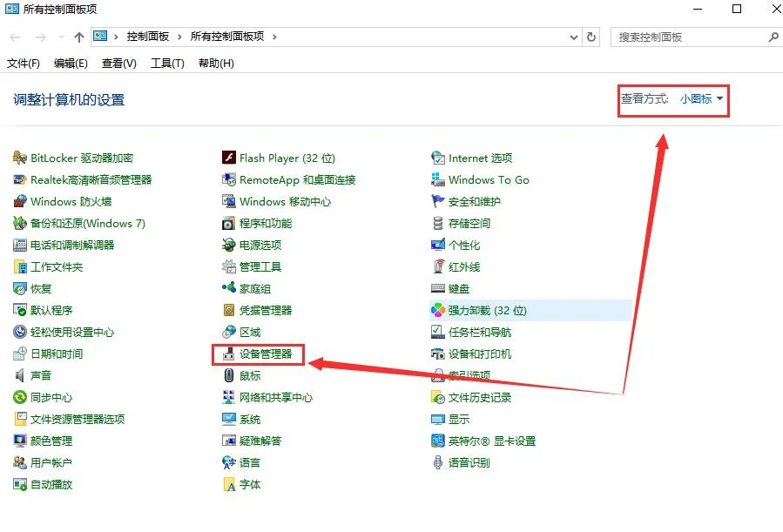
Task: Click the up one level arrow button
Action: pos(79,37)
